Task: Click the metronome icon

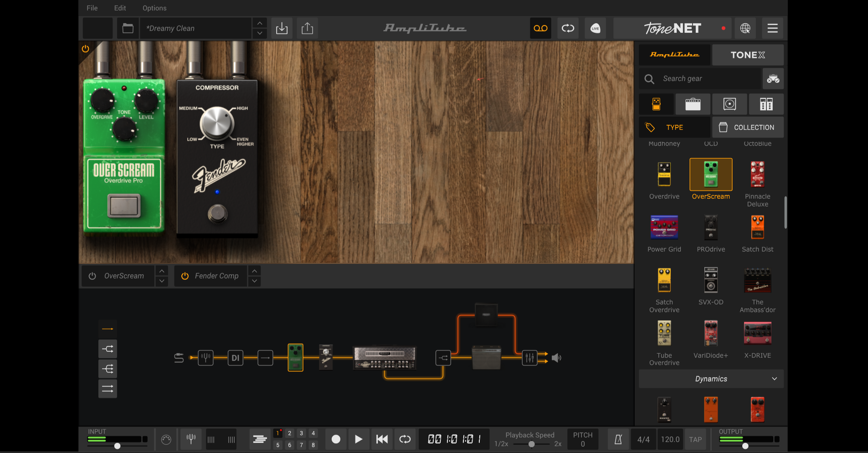Action: point(618,439)
